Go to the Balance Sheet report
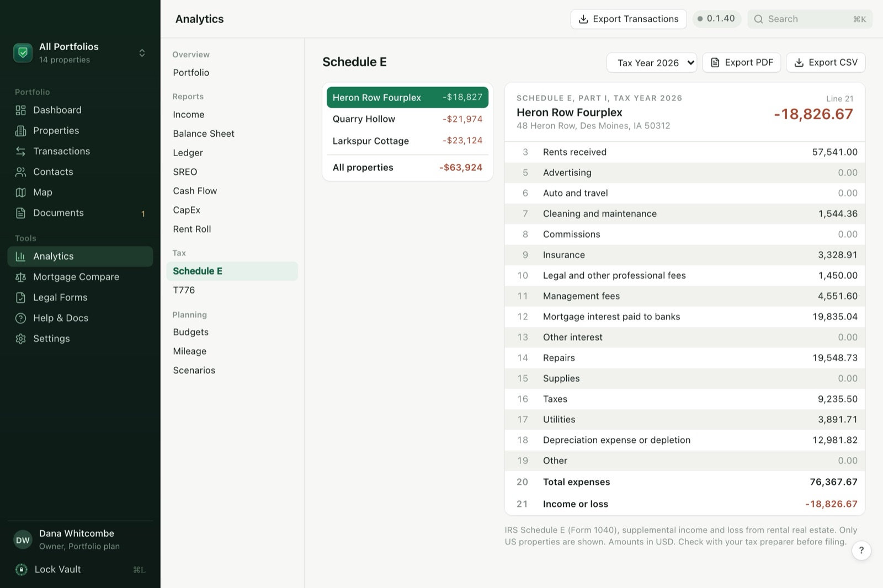The image size is (883, 588). 232,133
